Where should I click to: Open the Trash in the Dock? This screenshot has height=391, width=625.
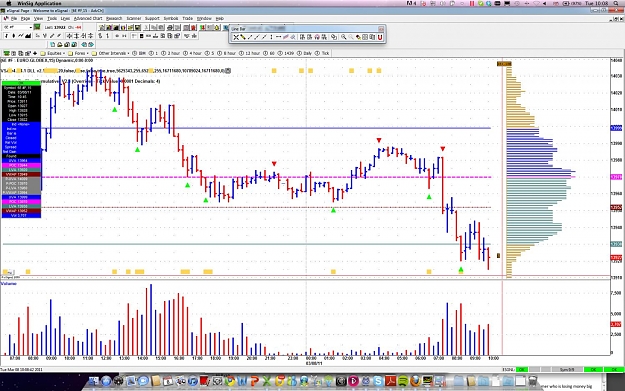pos(533,381)
